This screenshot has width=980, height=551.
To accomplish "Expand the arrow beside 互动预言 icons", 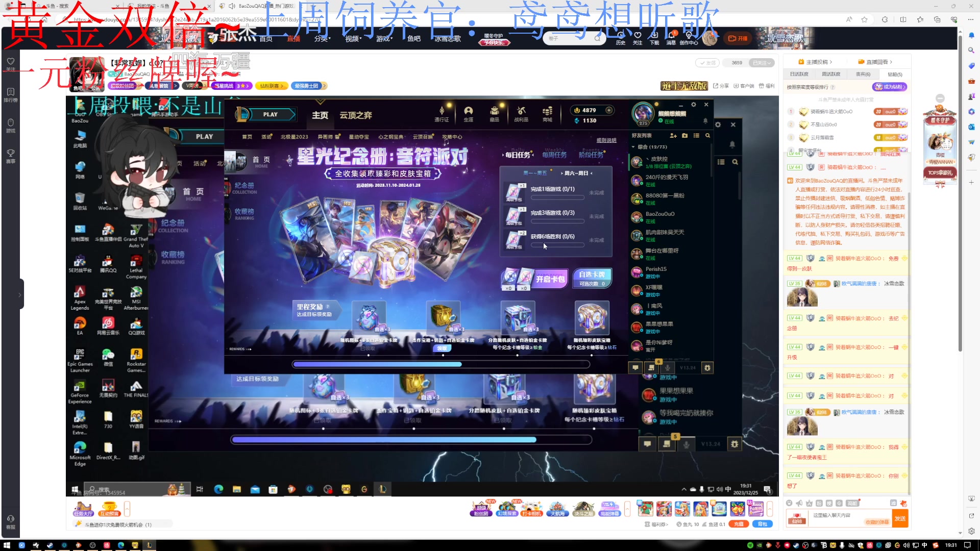I will click(x=127, y=508).
